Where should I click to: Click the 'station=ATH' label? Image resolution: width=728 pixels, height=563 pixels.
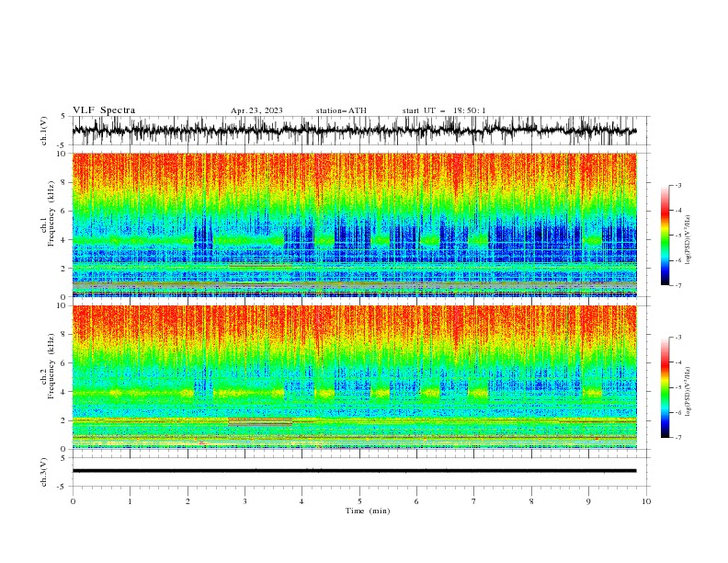[x=341, y=110]
